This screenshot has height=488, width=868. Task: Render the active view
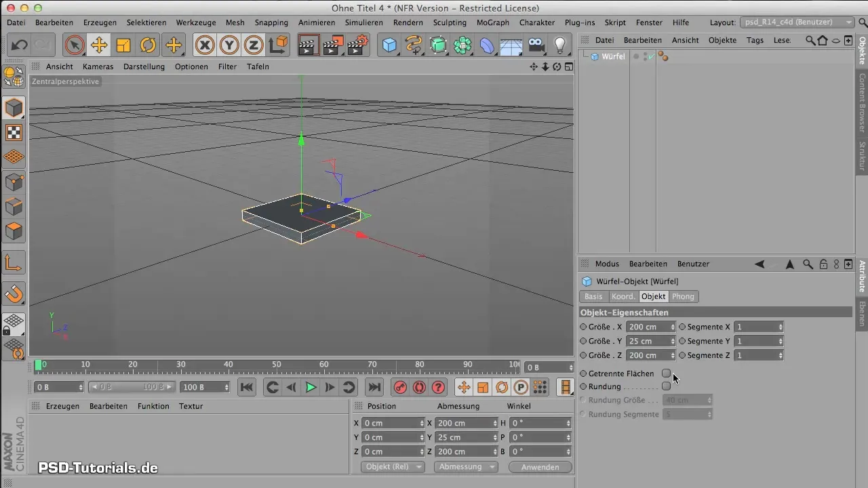(308, 45)
